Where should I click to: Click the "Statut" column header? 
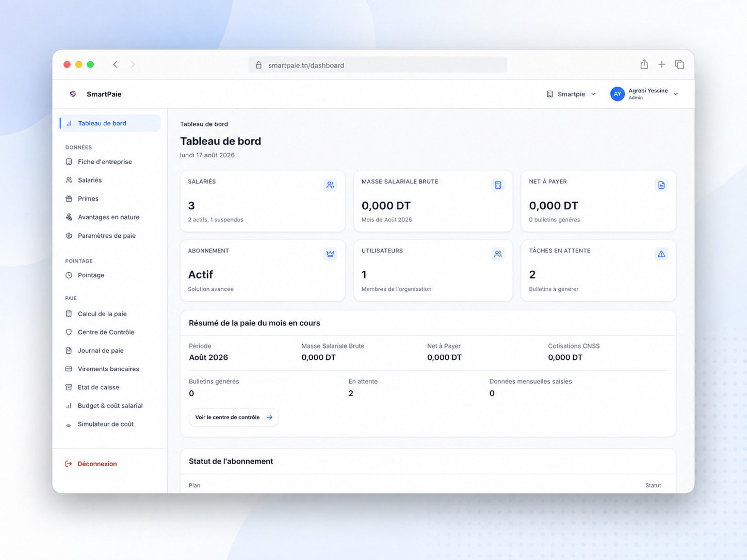pyautogui.click(x=653, y=485)
